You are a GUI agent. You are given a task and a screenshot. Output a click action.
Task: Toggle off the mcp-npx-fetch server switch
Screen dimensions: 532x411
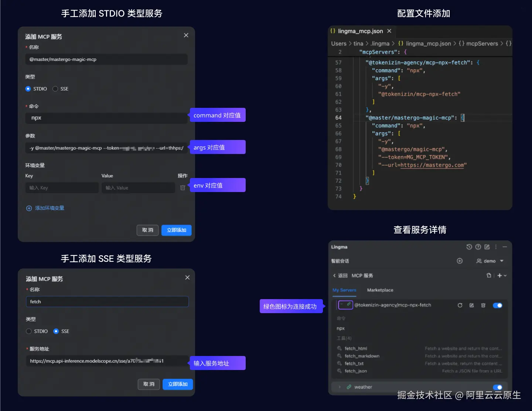point(497,305)
